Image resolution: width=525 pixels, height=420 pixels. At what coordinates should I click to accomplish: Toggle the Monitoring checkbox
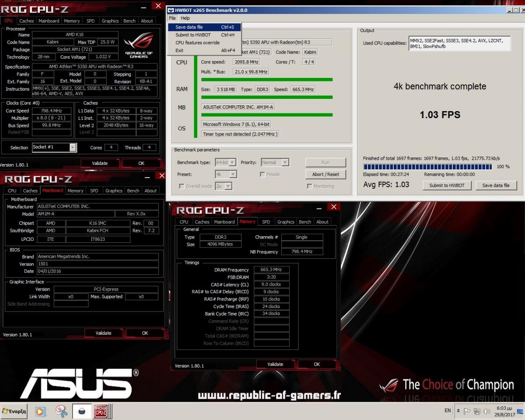click(x=310, y=186)
